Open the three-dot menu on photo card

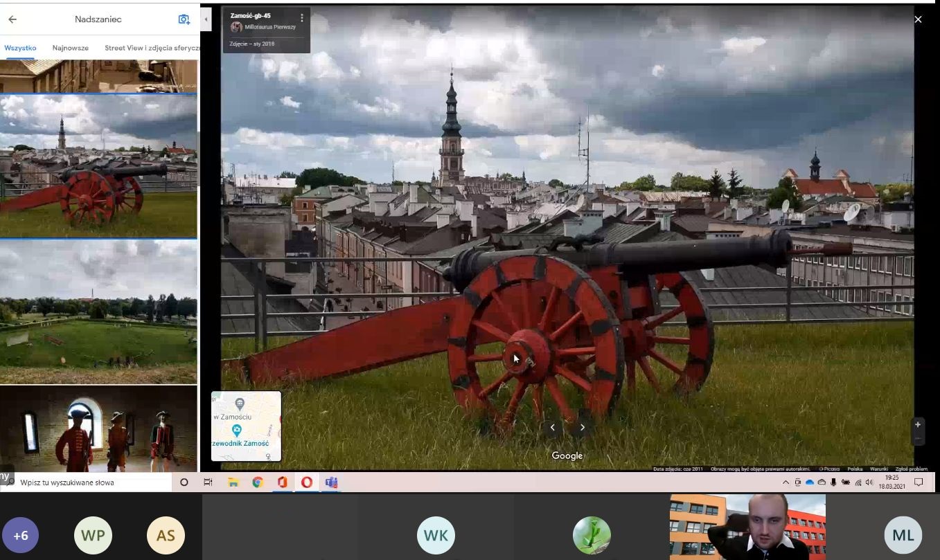coord(301,18)
